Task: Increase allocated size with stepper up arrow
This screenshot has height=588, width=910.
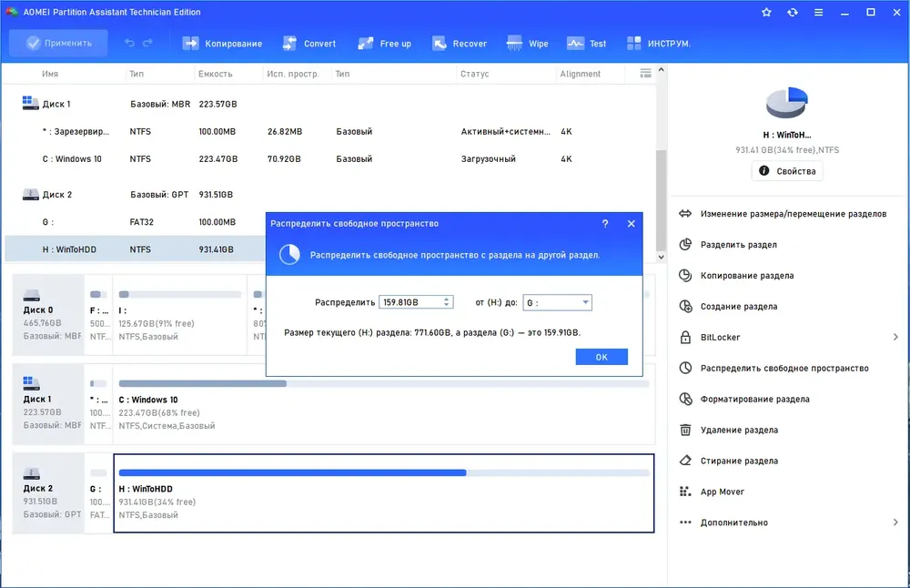Action: point(446,299)
